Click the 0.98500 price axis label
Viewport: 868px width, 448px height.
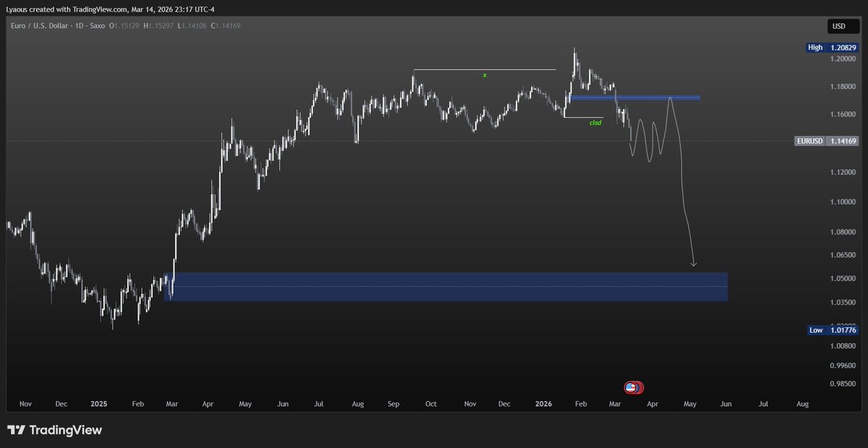[x=842, y=384]
